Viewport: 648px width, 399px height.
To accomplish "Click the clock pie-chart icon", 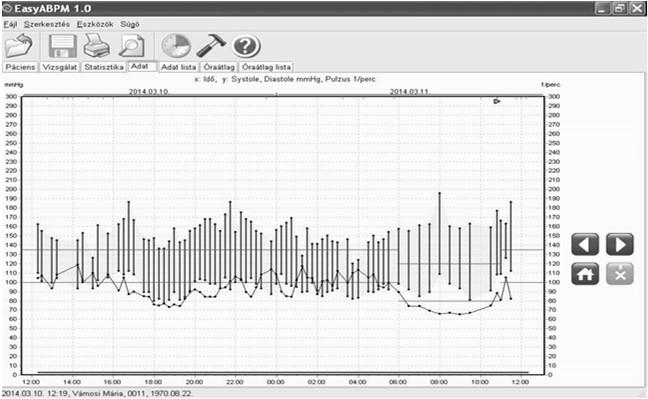I will (176, 46).
